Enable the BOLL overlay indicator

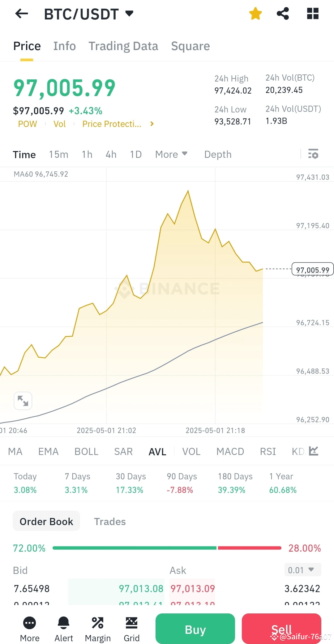pyautogui.click(x=86, y=452)
